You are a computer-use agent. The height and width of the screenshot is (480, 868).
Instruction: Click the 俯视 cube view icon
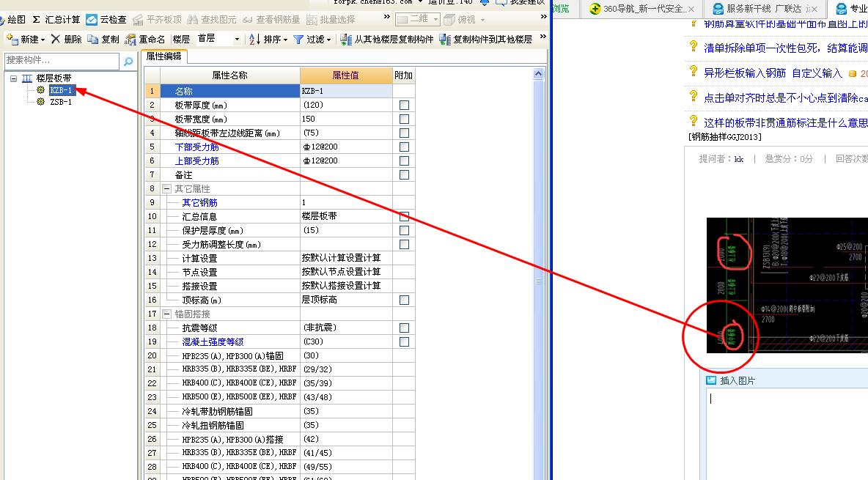450,19
